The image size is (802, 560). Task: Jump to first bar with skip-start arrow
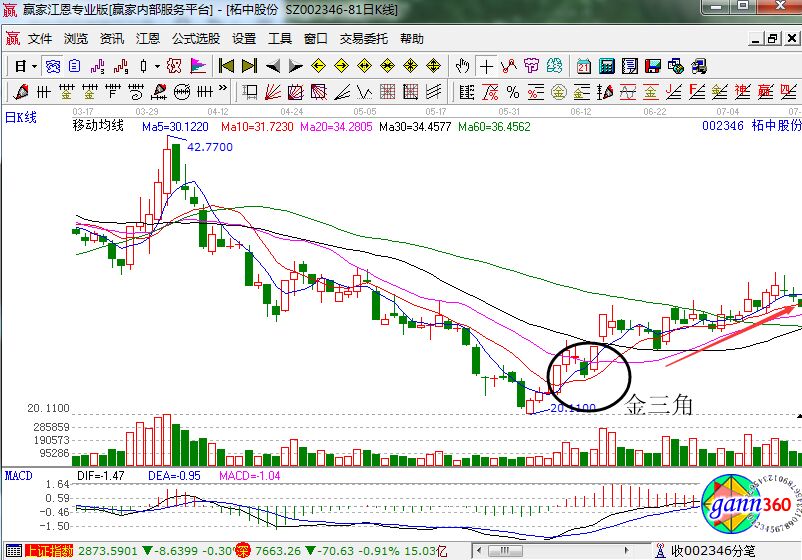pyautogui.click(x=226, y=66)
